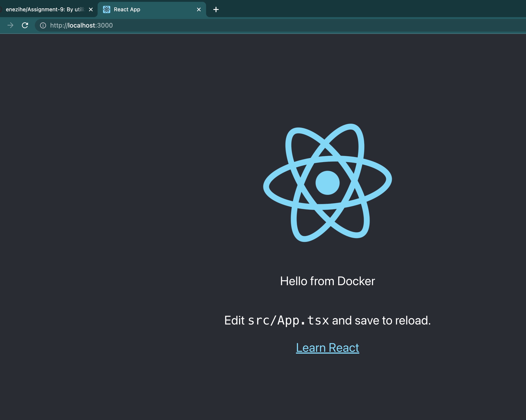Viewport: 526px width, 420px height.
Task: Follow the Learn React link
Action: click(x=327, y=348)
